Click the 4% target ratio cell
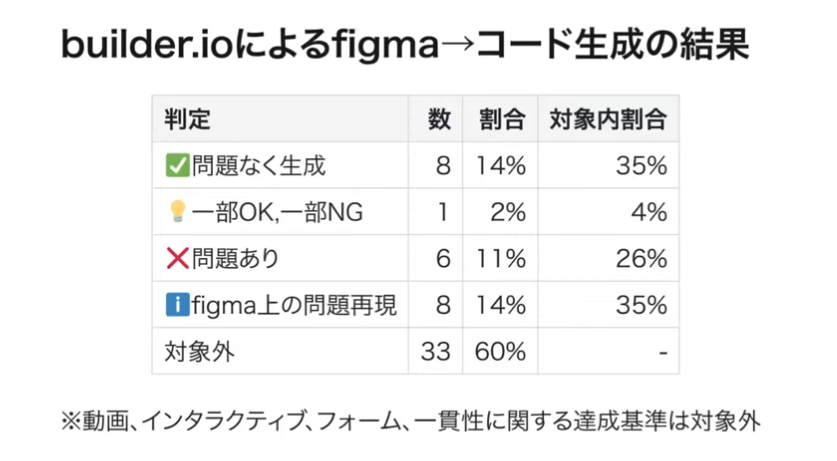The width and height of the screenshot is (837, 461). point(648,212)
